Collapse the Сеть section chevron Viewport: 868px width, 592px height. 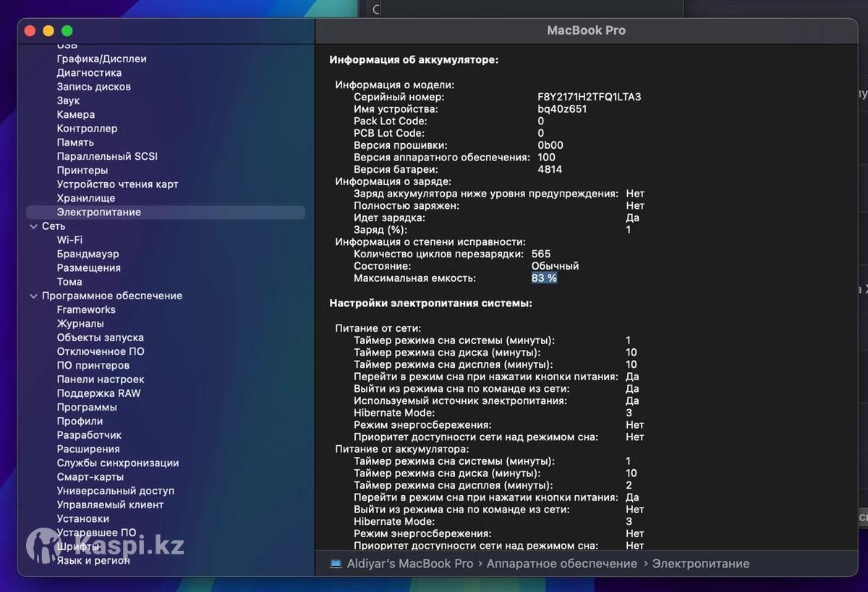(x=33, y=226)
